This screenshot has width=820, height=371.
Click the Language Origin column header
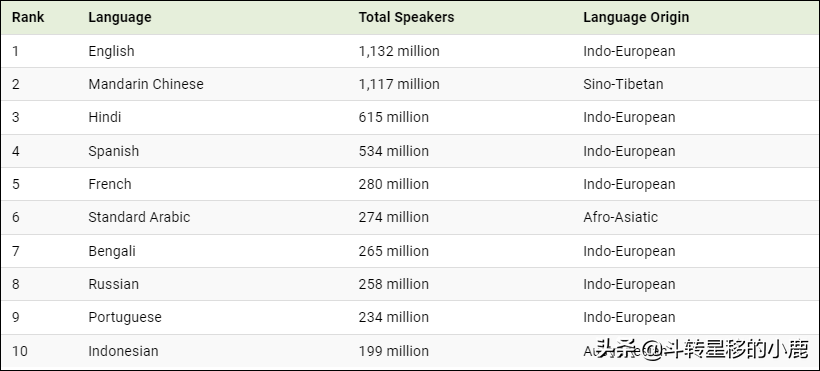(x=636, y=17)
